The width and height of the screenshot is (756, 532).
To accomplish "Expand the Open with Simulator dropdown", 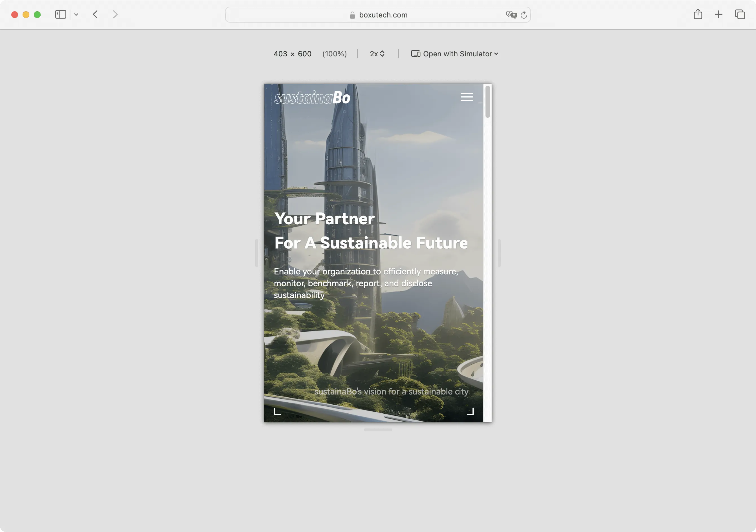I will pos(454,54).
